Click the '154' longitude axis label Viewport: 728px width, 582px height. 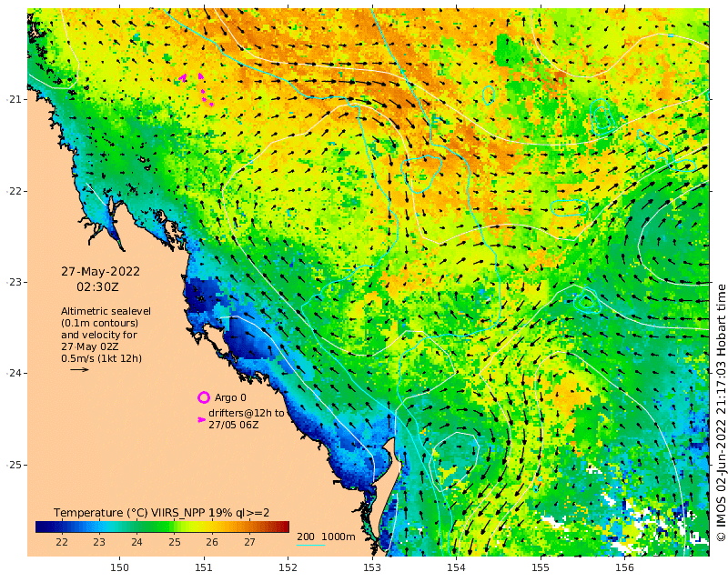click(x=457, y=567)
